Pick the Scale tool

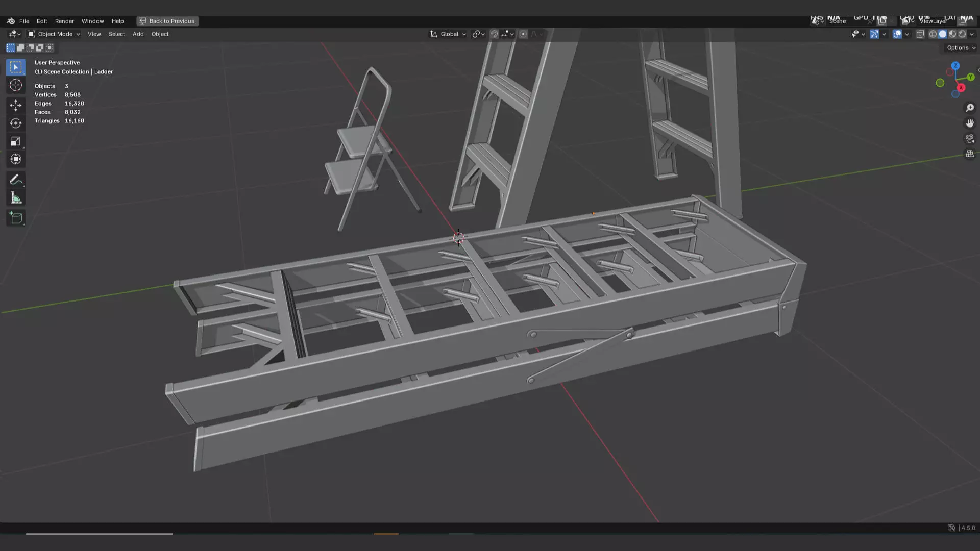coord(16,141)
